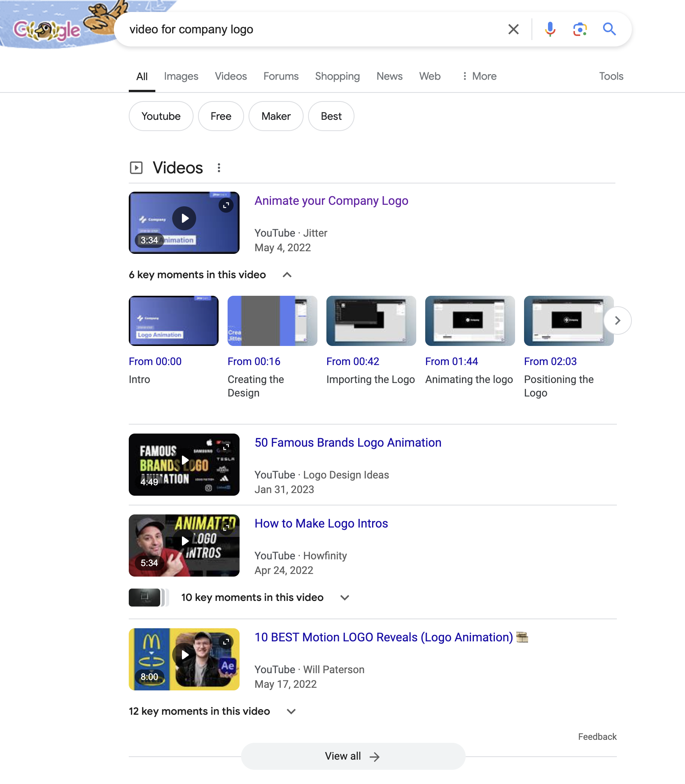Image resolution: width=685 pixels, height=784 pixels.
Task: Open the How to Make Logo Intros link
Action: tap(321, 524)
